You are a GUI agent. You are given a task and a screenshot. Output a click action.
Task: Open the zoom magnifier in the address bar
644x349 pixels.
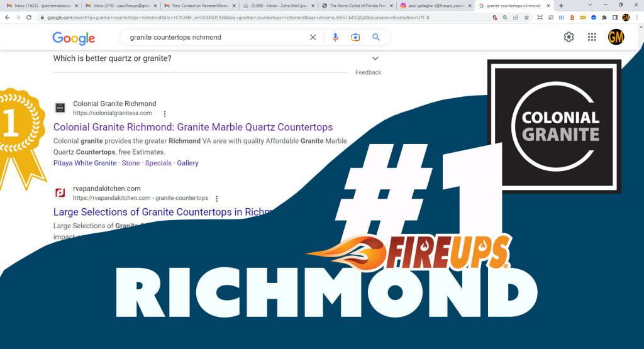point(505,18)
